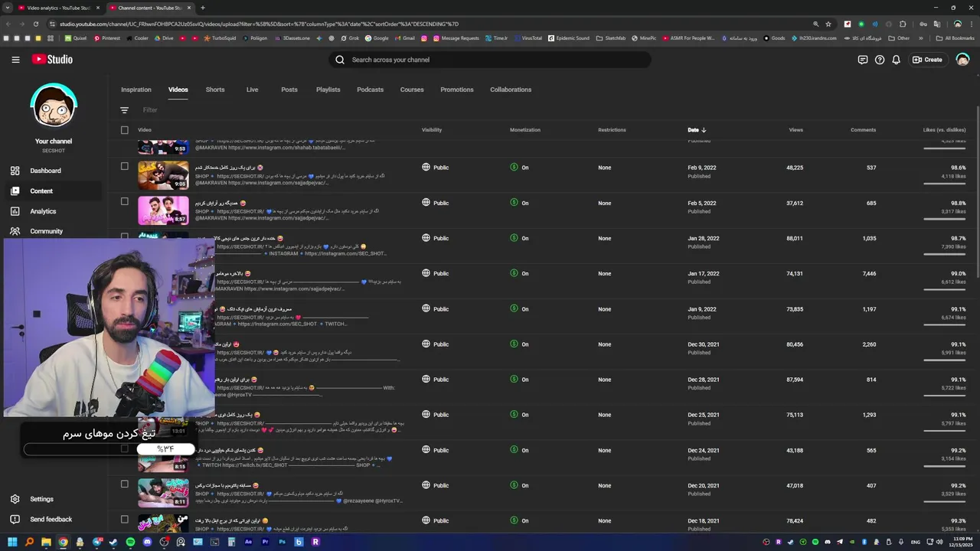The width and height of the screenshot is (980, 551).
Task: Click the browser address bar URL
Action: (x=259, y=24)
